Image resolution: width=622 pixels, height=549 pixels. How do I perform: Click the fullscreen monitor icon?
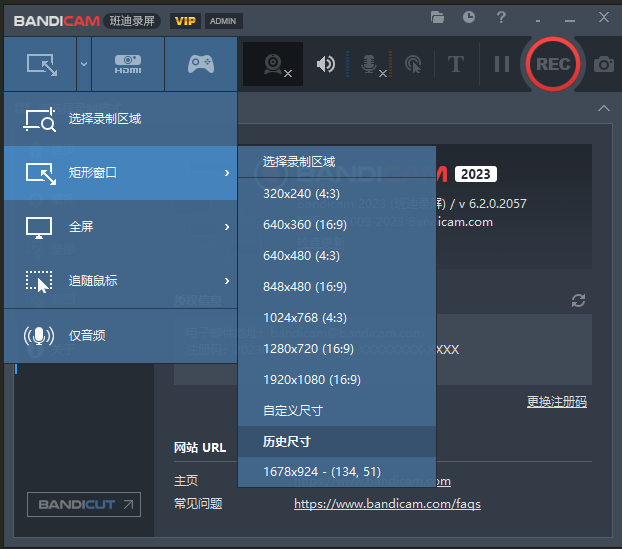(39, 228)
